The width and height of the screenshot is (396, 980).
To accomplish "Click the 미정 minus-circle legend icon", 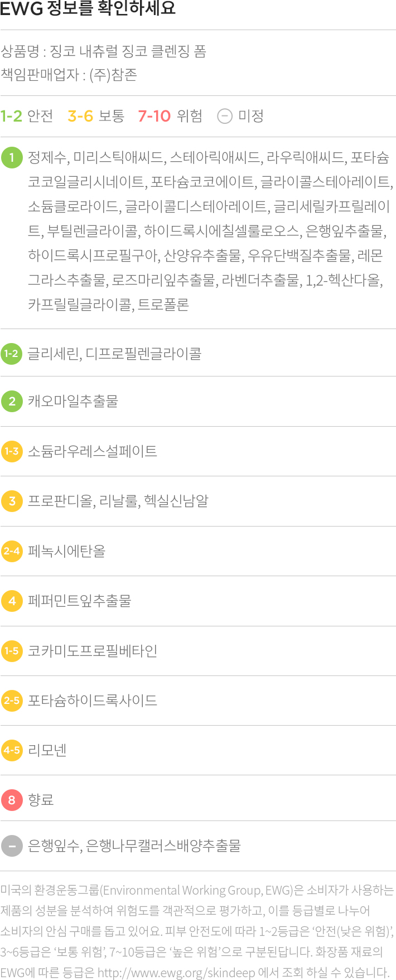I will click(x=225, y=116).
